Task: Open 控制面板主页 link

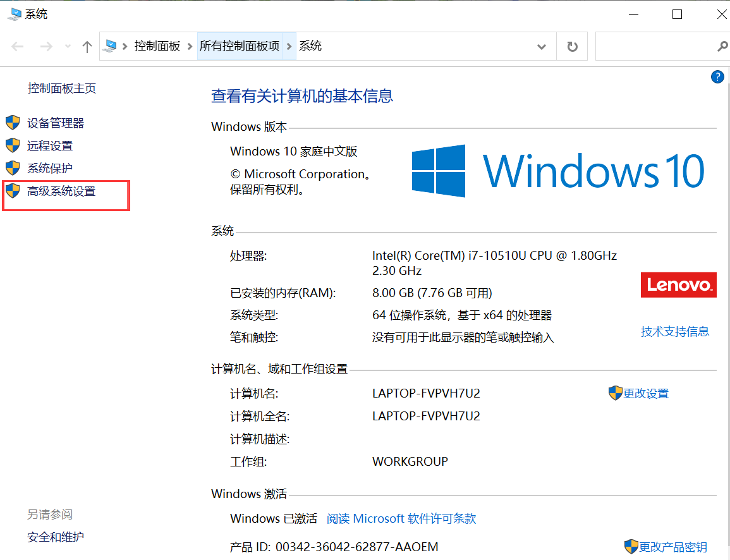Action: 62,88
